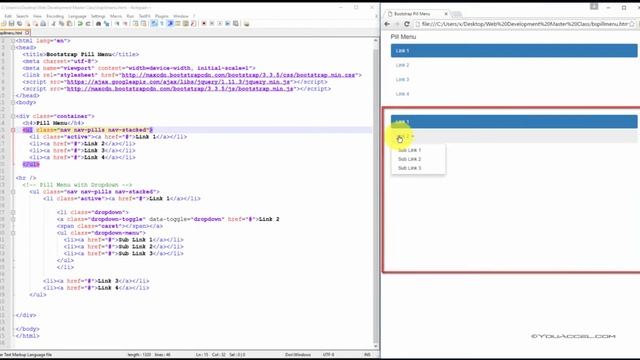Click the jquery.min.js URL in code
The height and width of the screenshot is (360, 640).
(x=178, y=82)
